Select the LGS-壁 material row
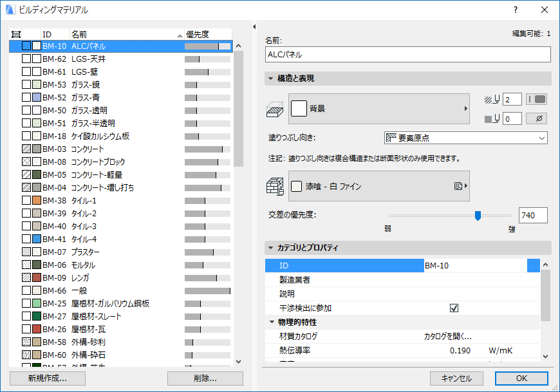This screenshot has width=560, height=392. [121, 71]
